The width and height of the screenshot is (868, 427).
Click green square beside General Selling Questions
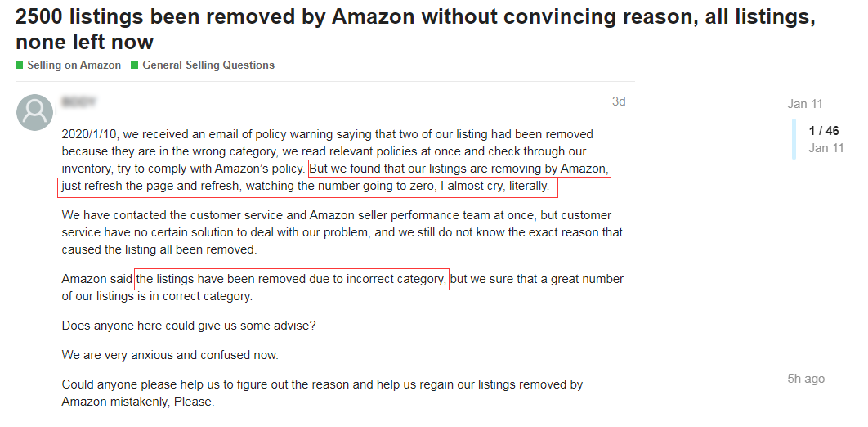pos(135,65)
